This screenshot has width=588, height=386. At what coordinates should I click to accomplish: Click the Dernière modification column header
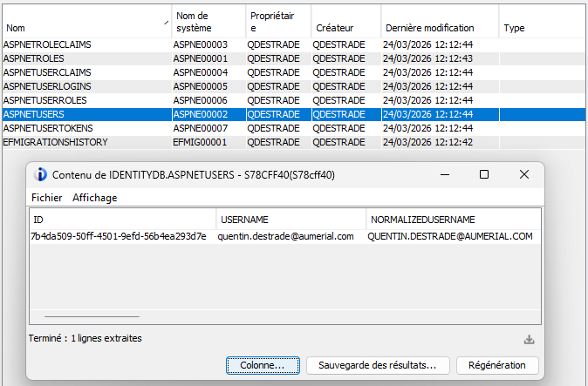(x=440, y=22)
